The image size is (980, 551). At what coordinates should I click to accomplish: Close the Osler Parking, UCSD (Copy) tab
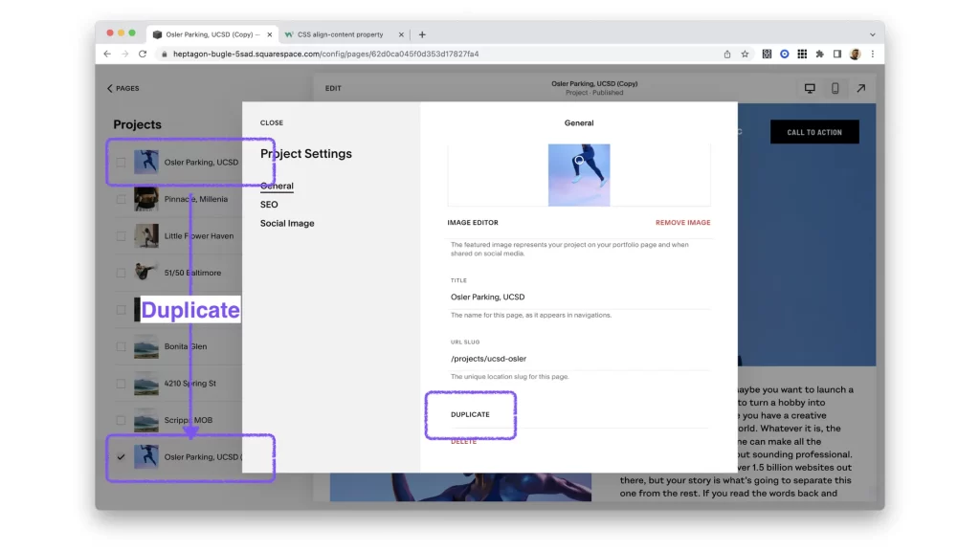(x=269, y=34)
